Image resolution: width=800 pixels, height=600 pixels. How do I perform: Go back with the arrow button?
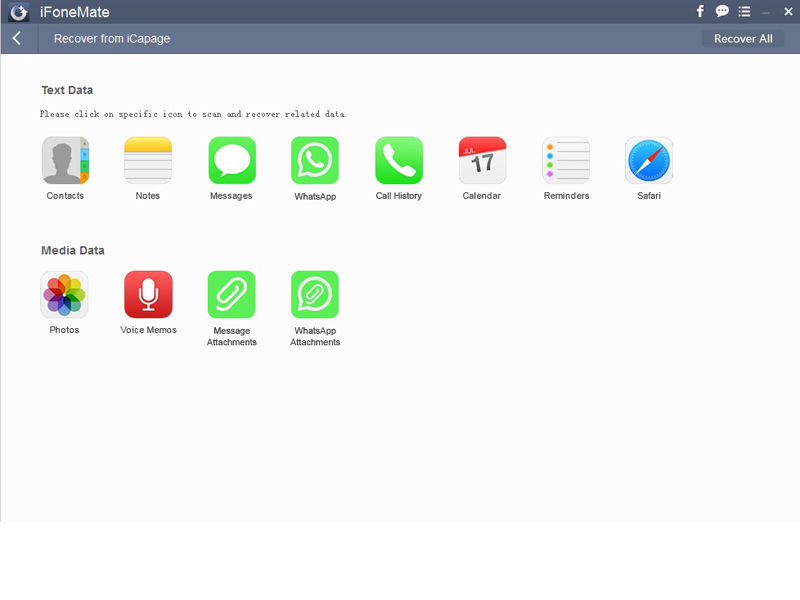coord(17,38)
